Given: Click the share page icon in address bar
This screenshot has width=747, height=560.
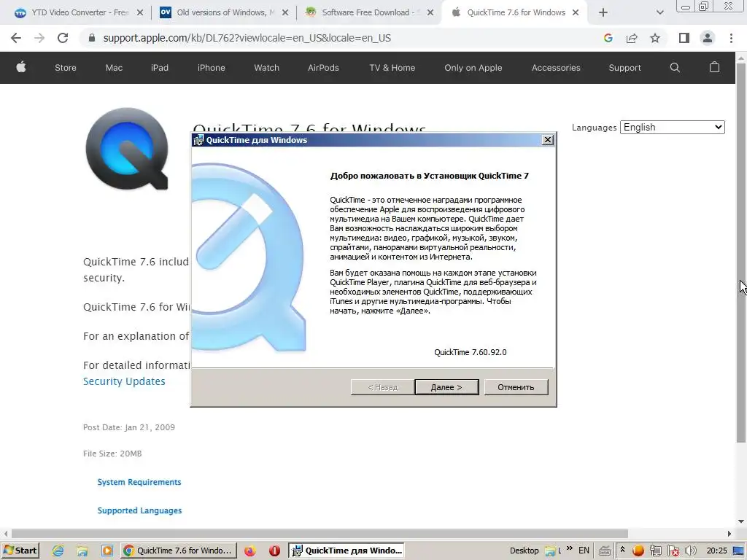Looking at the screenshot, I should 632,38.
